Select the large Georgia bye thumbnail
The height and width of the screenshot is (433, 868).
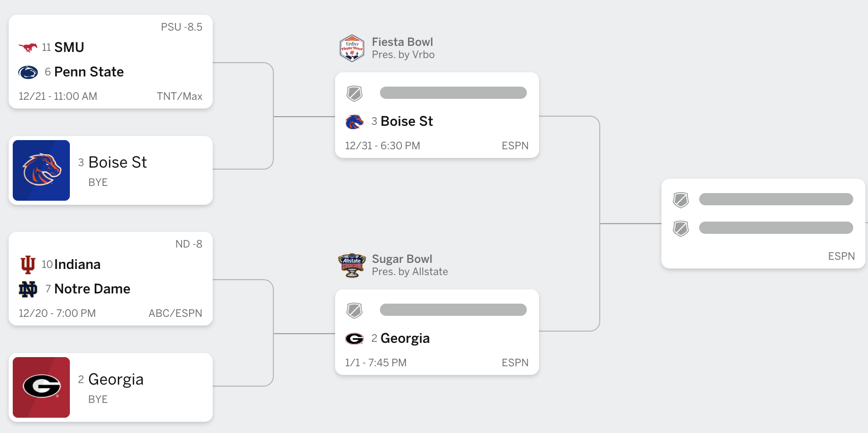(x=41, y=387)
